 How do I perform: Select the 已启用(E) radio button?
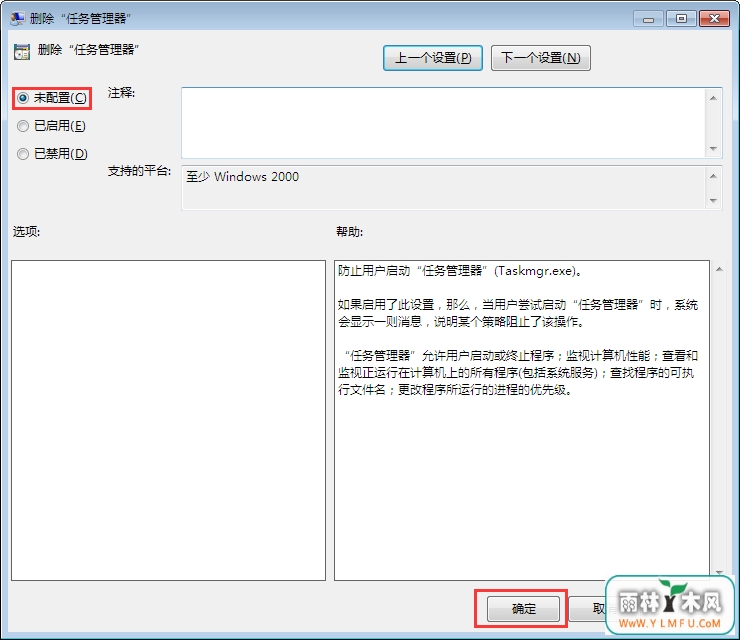pyautogui.click(x=23, y=126)
